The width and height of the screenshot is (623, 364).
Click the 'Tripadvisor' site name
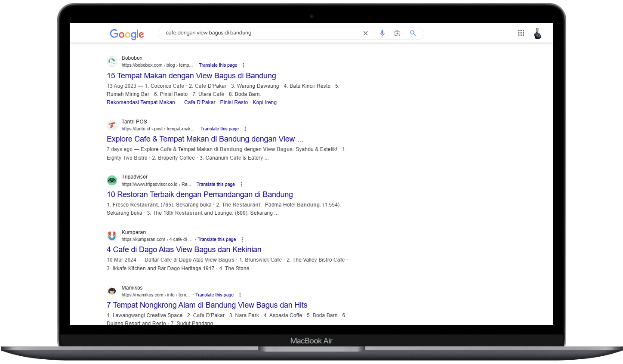(x=134, y=177)
